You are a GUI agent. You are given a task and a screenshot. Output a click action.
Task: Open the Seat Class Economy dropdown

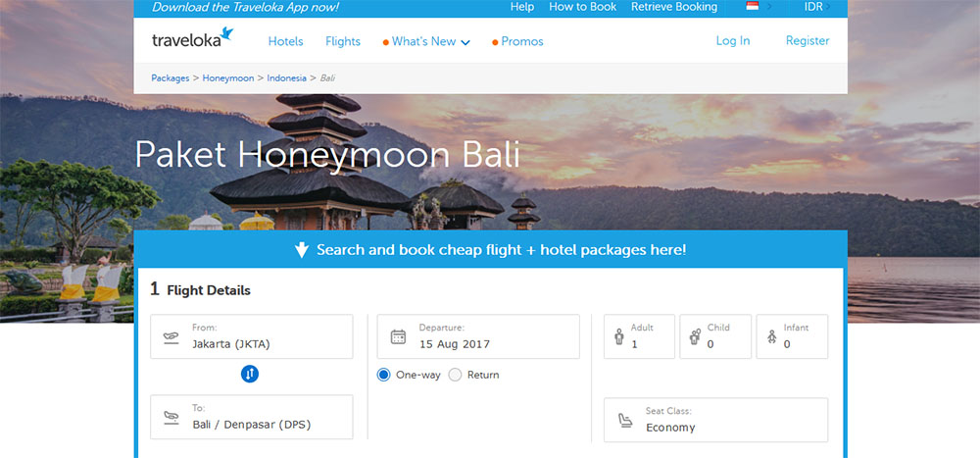(715, 420)
